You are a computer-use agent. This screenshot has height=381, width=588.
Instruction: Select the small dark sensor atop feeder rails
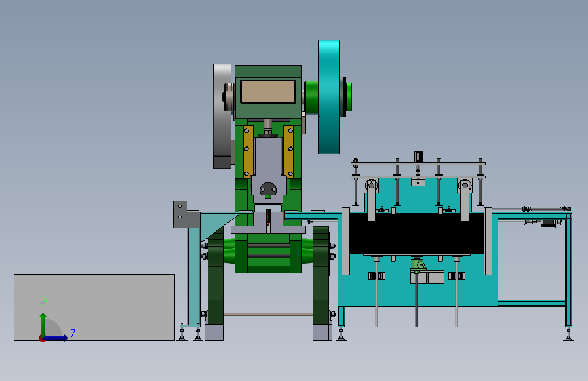(x=418, y=156)
